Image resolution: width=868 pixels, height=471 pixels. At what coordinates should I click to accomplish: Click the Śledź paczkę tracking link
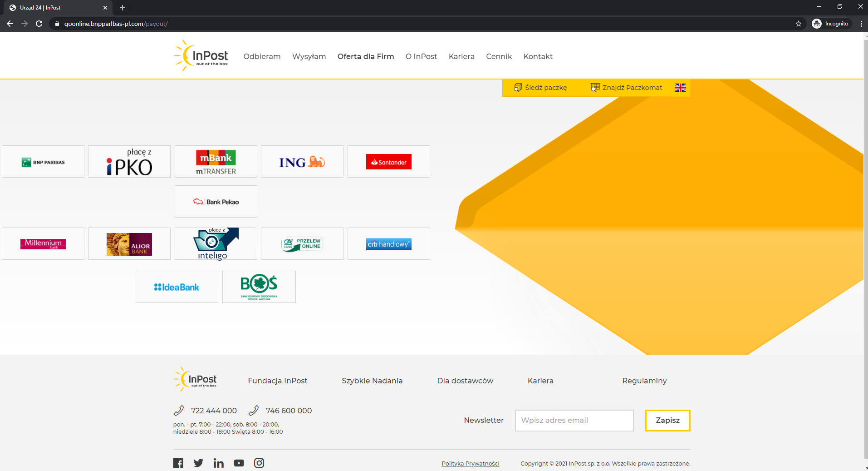[x=540, y=88]
